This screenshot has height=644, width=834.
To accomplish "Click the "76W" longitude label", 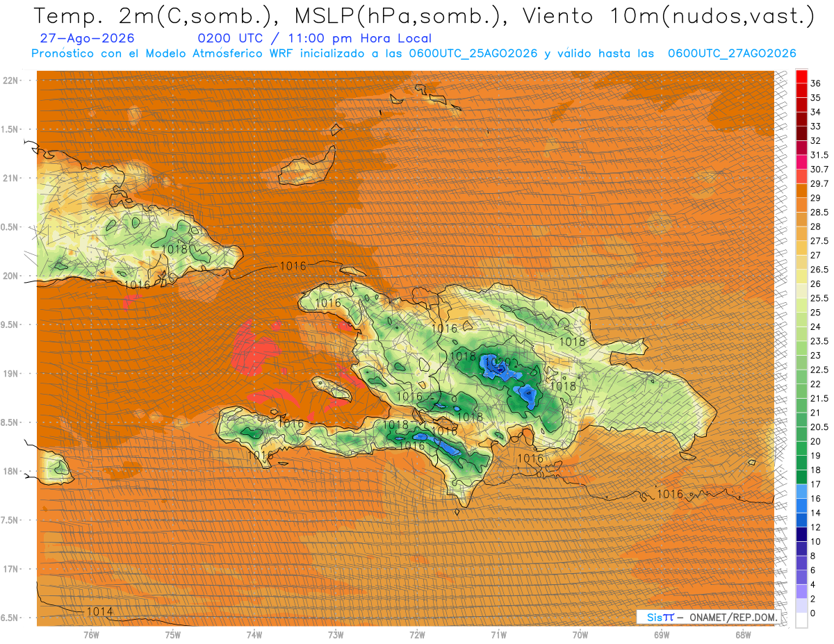I will (x=91, y=635).
